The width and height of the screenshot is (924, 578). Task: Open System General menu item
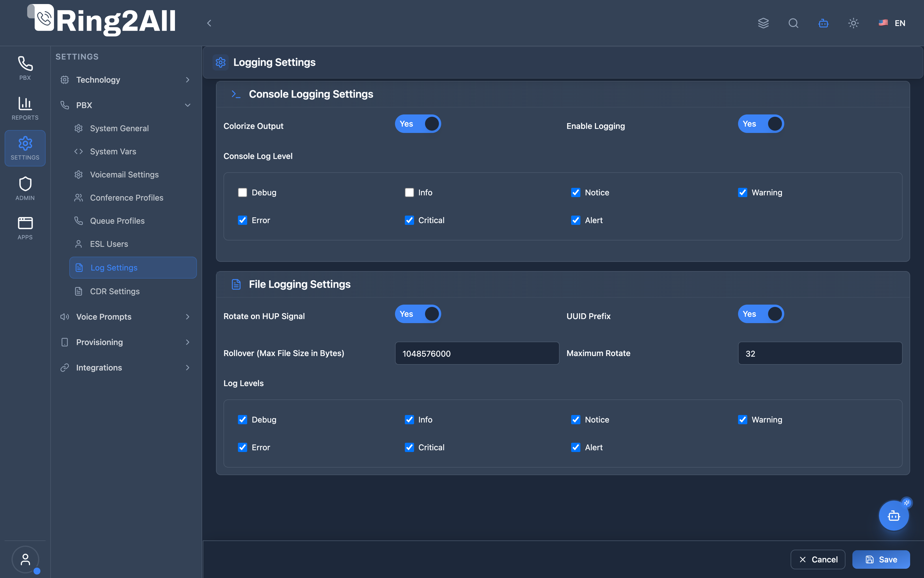[133, 128]
